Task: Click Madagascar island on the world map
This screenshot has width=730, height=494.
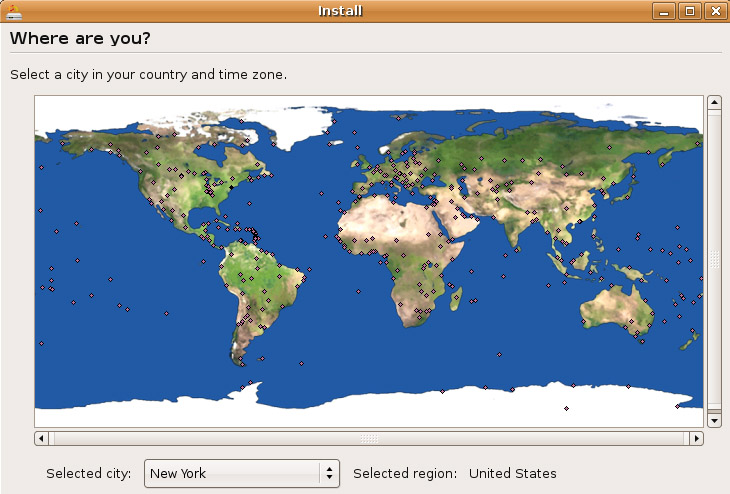Action: click(456, 299)
